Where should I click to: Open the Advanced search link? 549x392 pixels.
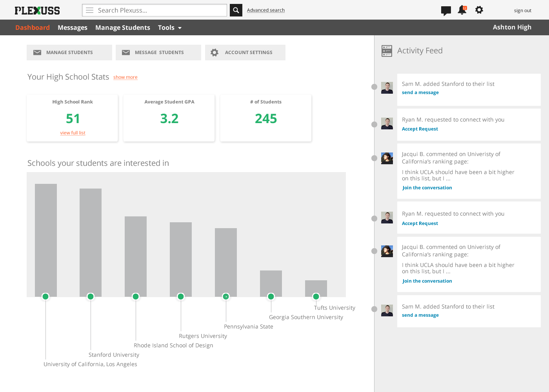266,10
